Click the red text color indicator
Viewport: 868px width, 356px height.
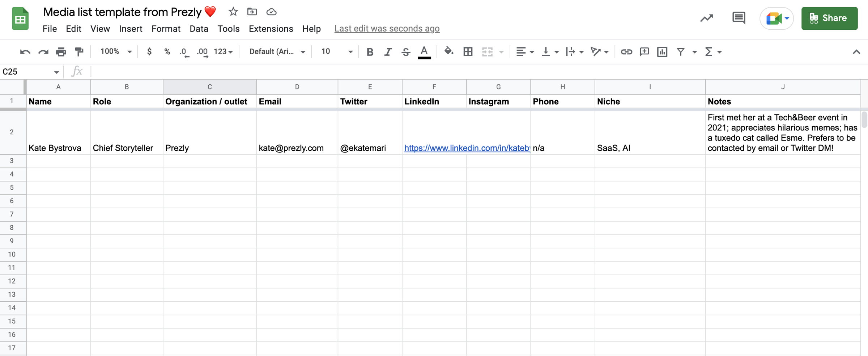pyautogui.click(x=424, y=51)
